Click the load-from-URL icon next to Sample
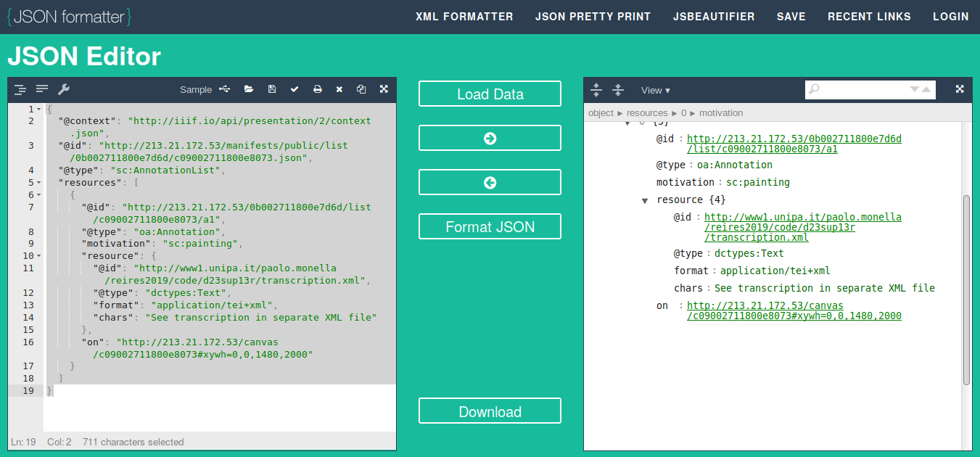The height and width of the screenshot is (457, 980). [x=224, y=89]
